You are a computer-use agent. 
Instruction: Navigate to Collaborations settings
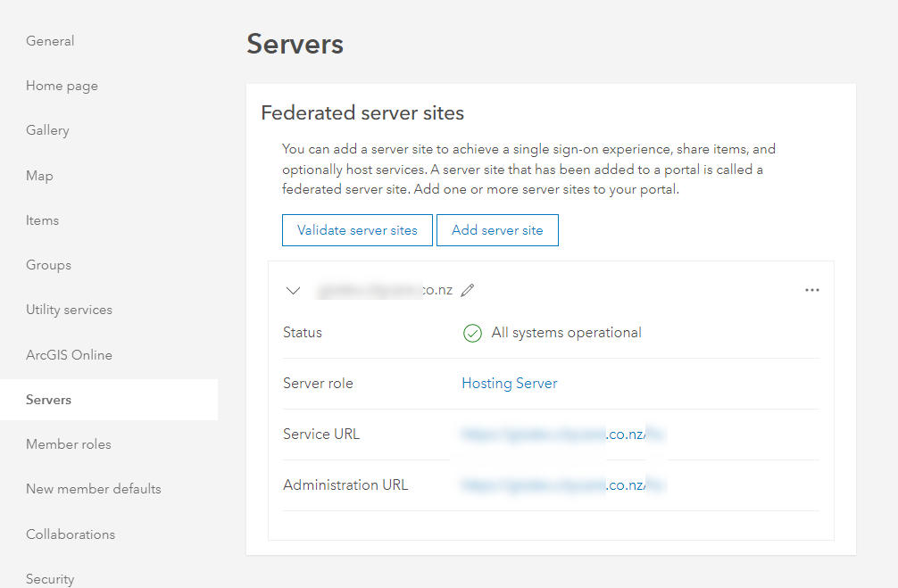click(x=71, y=534)
